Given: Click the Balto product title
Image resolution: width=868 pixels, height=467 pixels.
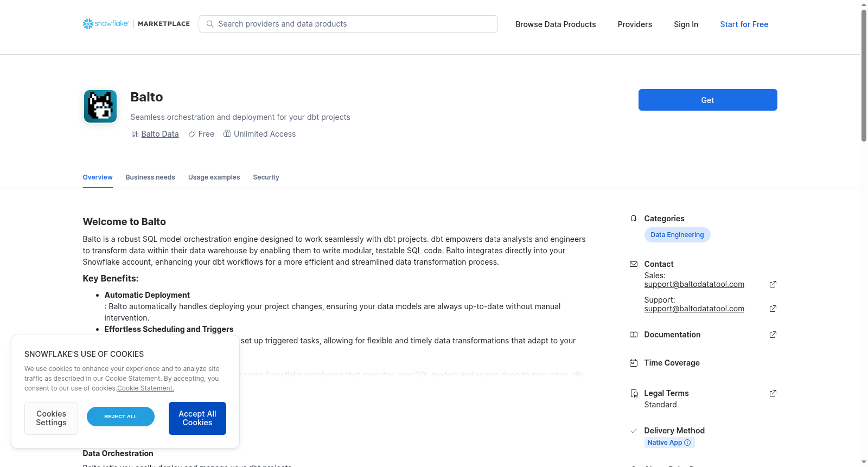Looking at the screenshot, I should 146,97.
